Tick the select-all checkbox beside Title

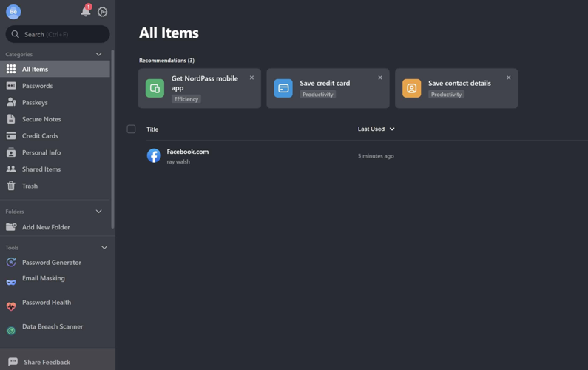point(131,129)
